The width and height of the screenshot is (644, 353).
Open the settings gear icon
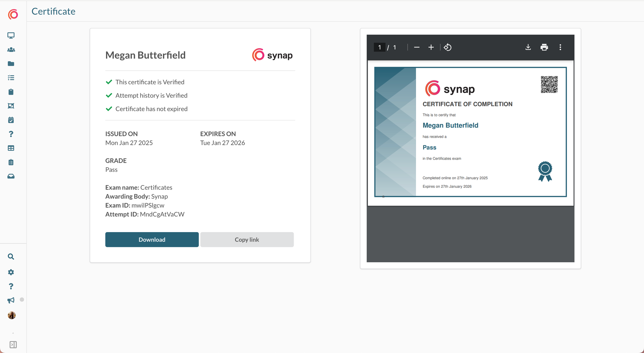(11, 272)
